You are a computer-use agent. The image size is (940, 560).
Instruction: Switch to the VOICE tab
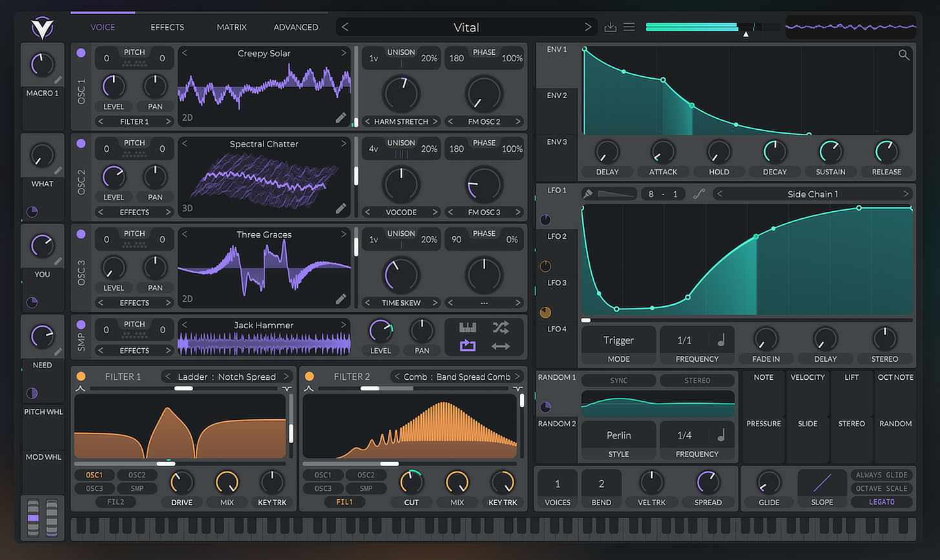[103, 27]
